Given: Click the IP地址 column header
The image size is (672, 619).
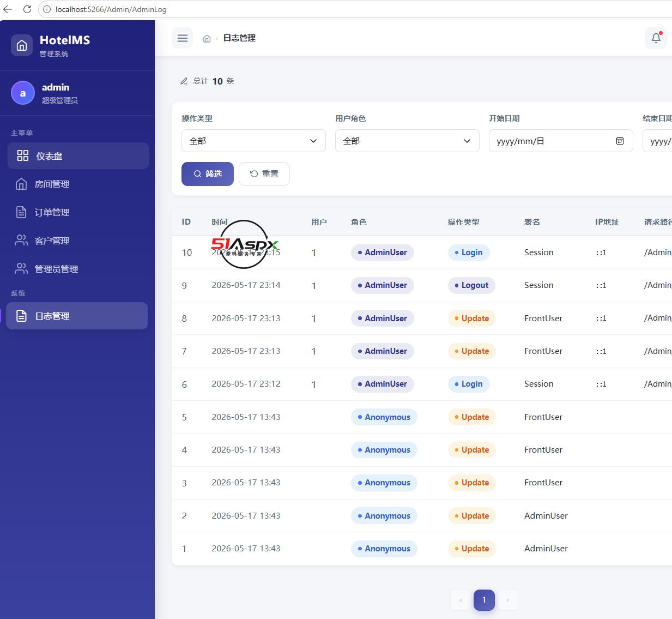Looking at the screenshot, I should coord(607,222).
